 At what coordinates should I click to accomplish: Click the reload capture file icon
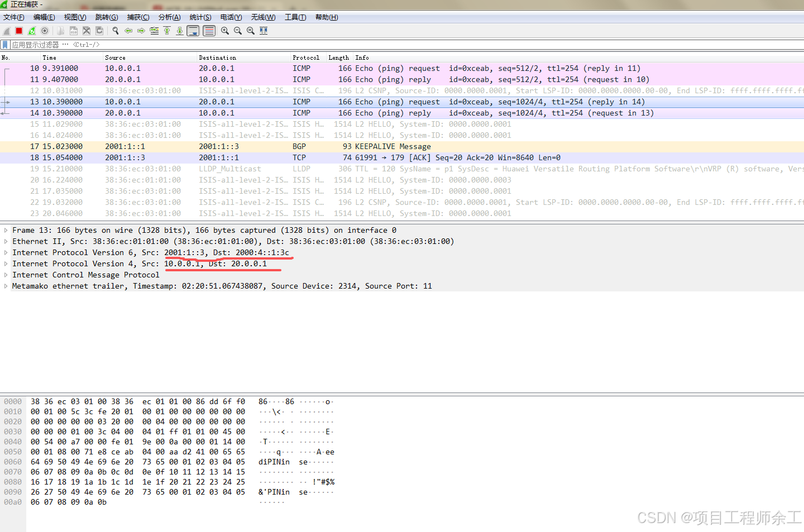click(x=99, y=31)
